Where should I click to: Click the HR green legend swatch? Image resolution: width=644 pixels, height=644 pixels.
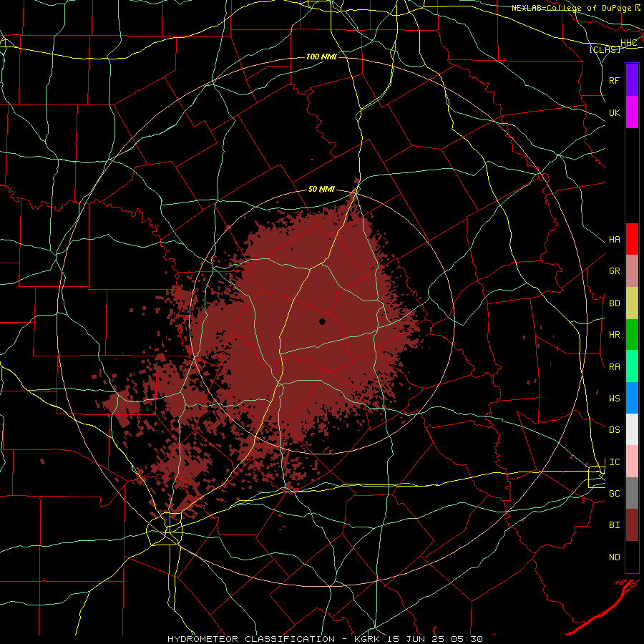[632, 335]
